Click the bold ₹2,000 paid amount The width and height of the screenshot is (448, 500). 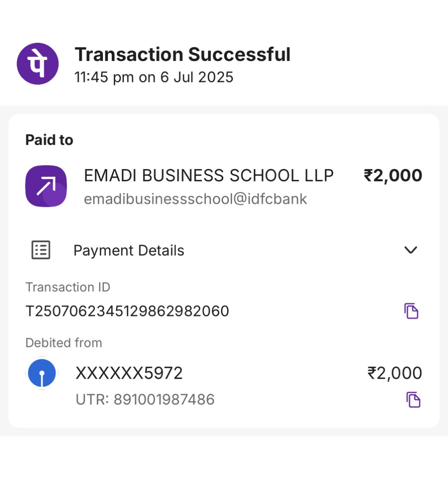point(393,175)
